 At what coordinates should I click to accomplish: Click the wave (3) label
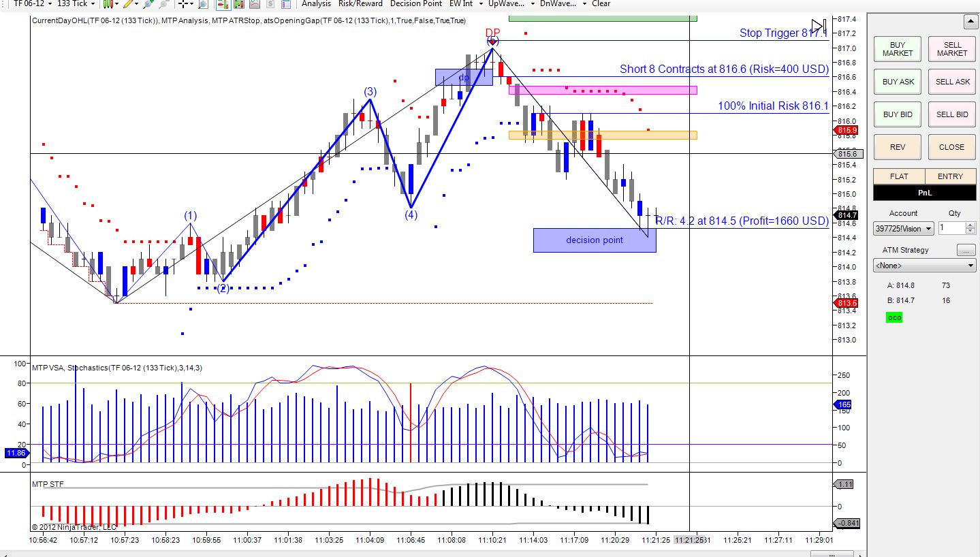(x=370, y=91)
